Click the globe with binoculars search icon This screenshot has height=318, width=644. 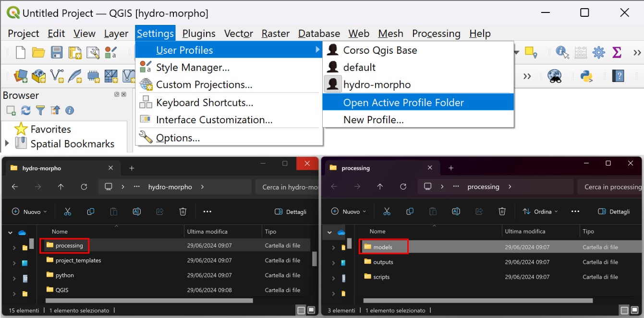pyautogui.click(x=555, y=76)
